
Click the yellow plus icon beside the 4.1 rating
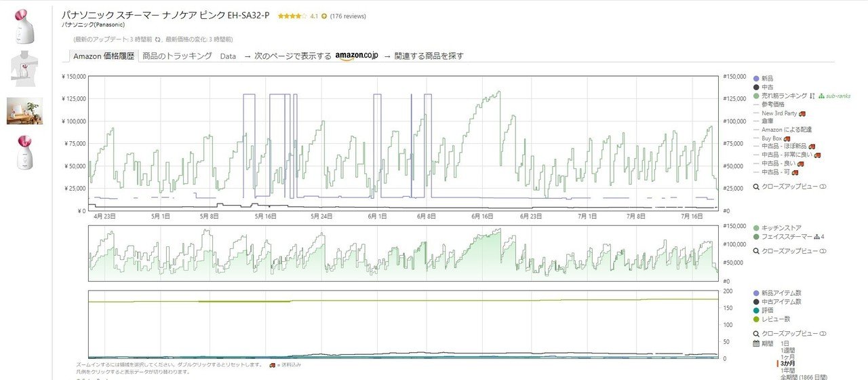(324, 16)
